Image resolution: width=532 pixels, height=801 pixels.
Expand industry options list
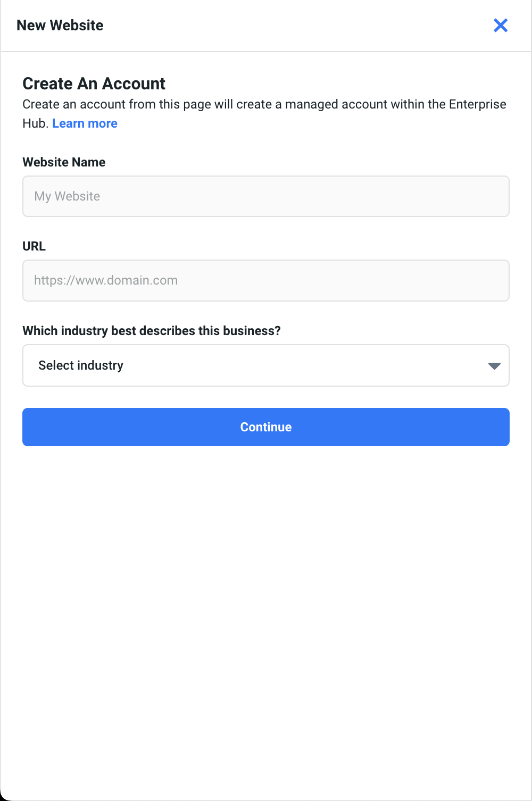click(x=266, y=365)
